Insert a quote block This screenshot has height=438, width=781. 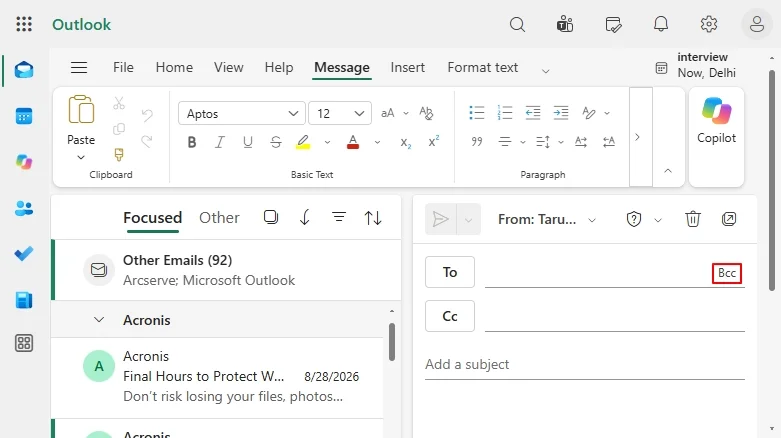[477, 142]
